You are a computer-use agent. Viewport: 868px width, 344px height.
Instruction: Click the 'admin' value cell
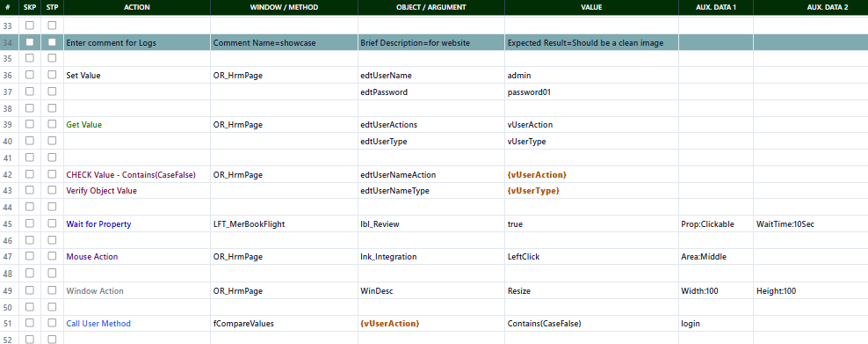[x=592, y=76]
